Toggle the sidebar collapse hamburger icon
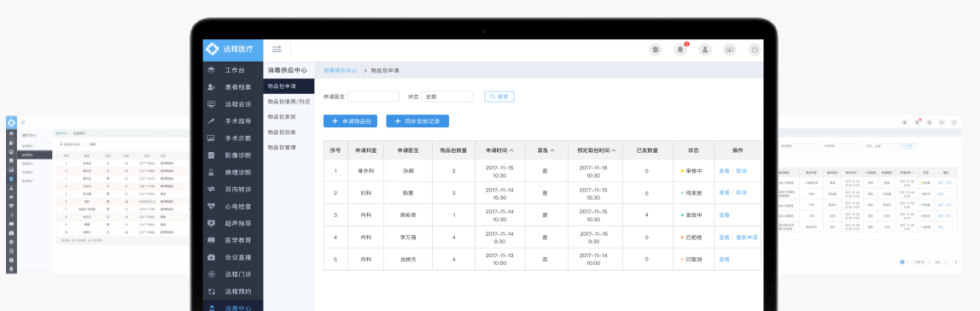 (277, 49)
